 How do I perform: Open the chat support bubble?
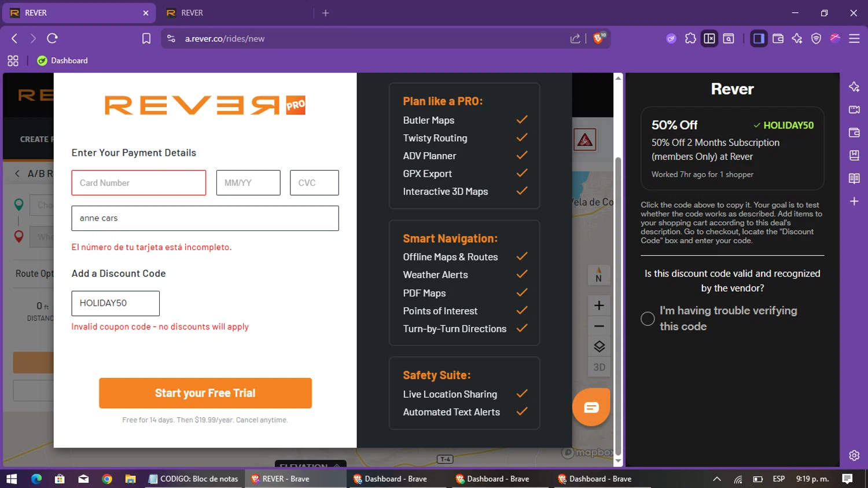591,408
